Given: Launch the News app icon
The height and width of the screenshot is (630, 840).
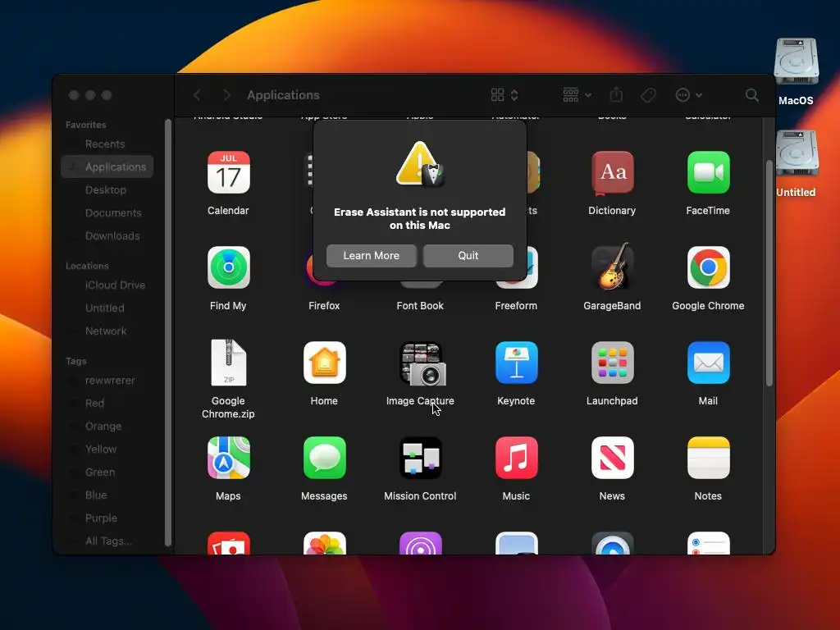Looking at the screenshot, I should [612, 458].
